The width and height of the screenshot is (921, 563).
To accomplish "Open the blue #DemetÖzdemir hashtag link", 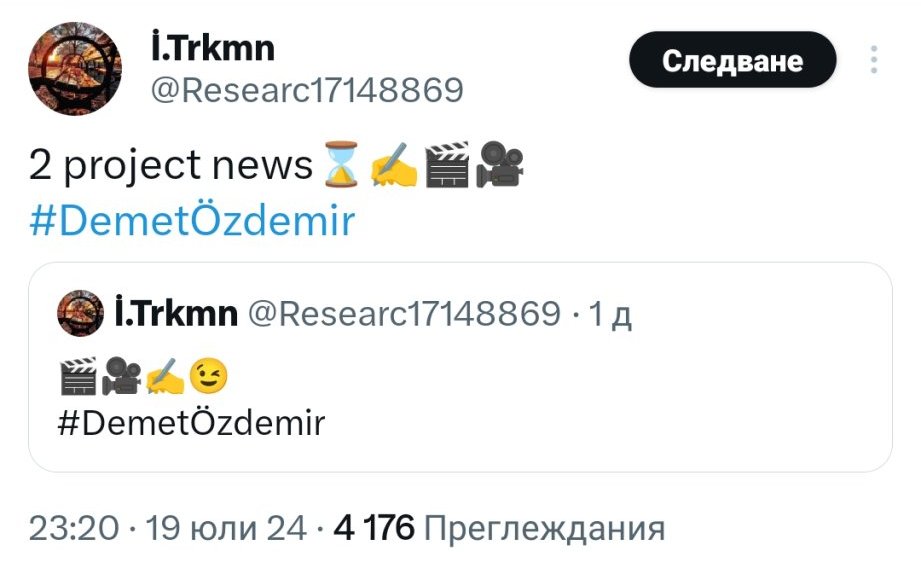I will (192, 221).
